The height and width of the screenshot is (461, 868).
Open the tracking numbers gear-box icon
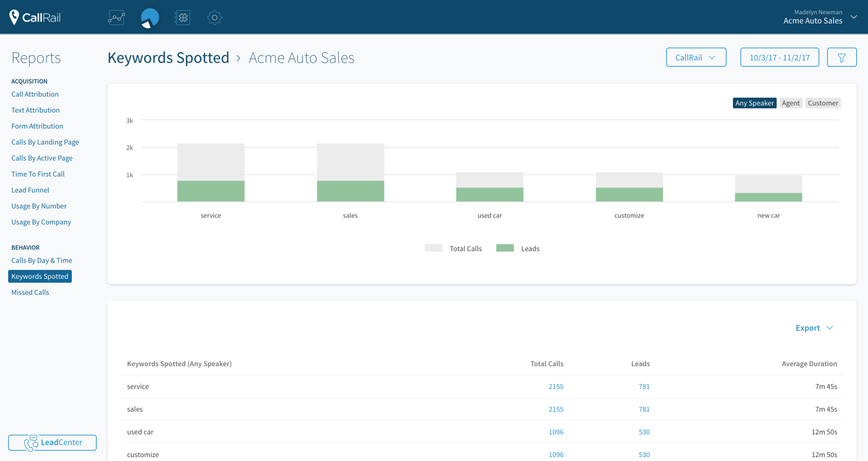click(182, 18)
